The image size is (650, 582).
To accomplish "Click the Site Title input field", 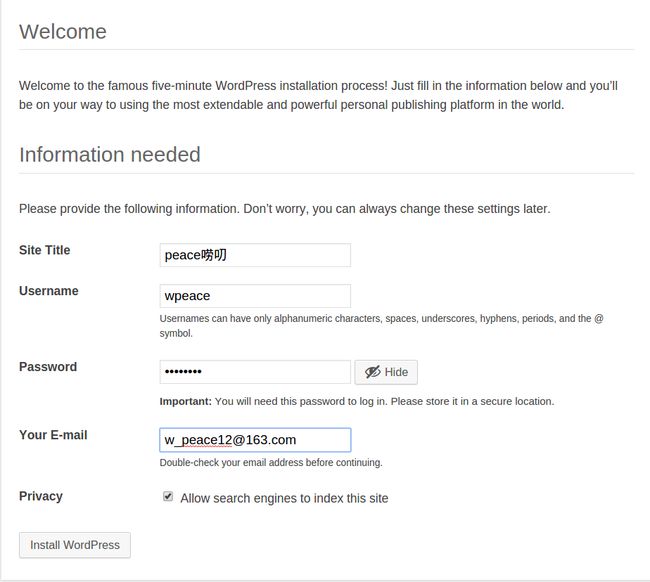I will (255, 255).
